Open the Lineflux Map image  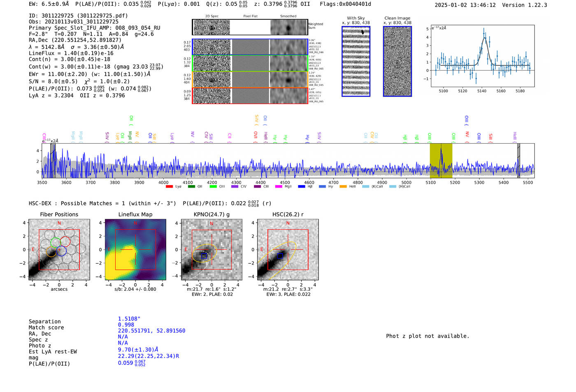click(135, 250)
